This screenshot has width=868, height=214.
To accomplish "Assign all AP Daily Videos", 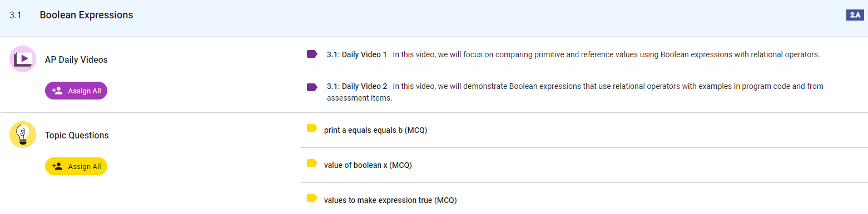I will pyautogui.click(x=76, y=91).
